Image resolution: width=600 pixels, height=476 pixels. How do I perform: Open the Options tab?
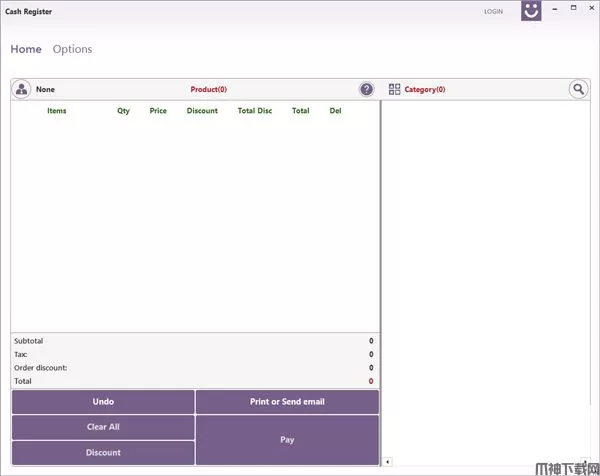(x=72, y=49)
